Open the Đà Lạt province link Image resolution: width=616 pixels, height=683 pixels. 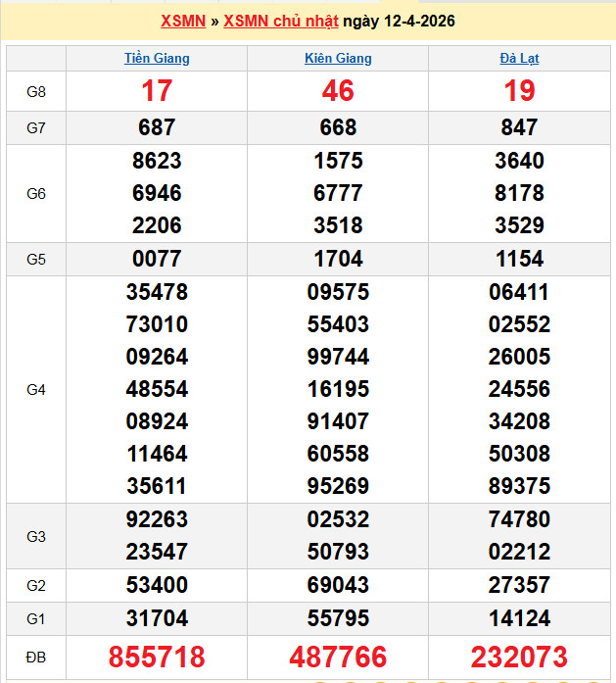tap(519, 58)
